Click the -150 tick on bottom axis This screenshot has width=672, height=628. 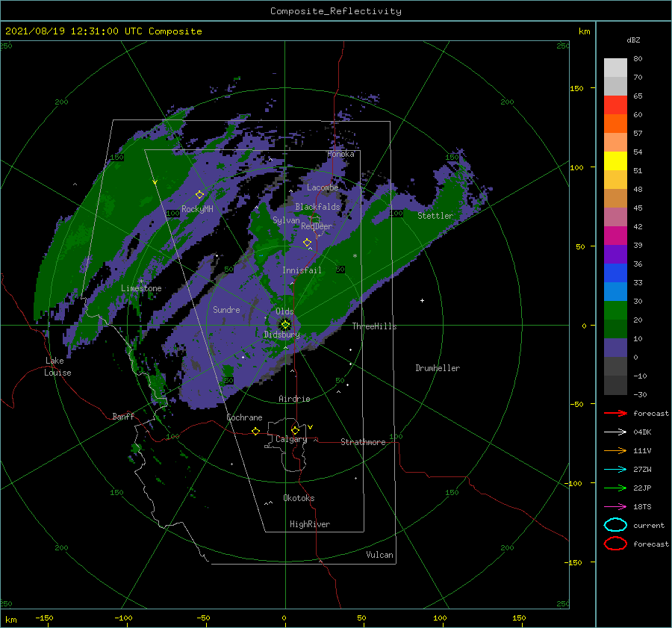tap(44, 618)
